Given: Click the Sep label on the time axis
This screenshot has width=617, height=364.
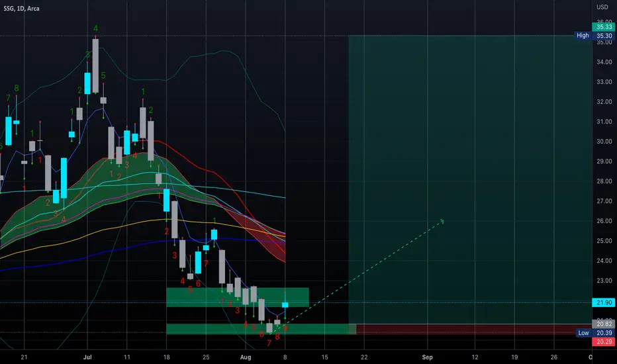Looking at the screenshot, I should click(x=428, y=357).
